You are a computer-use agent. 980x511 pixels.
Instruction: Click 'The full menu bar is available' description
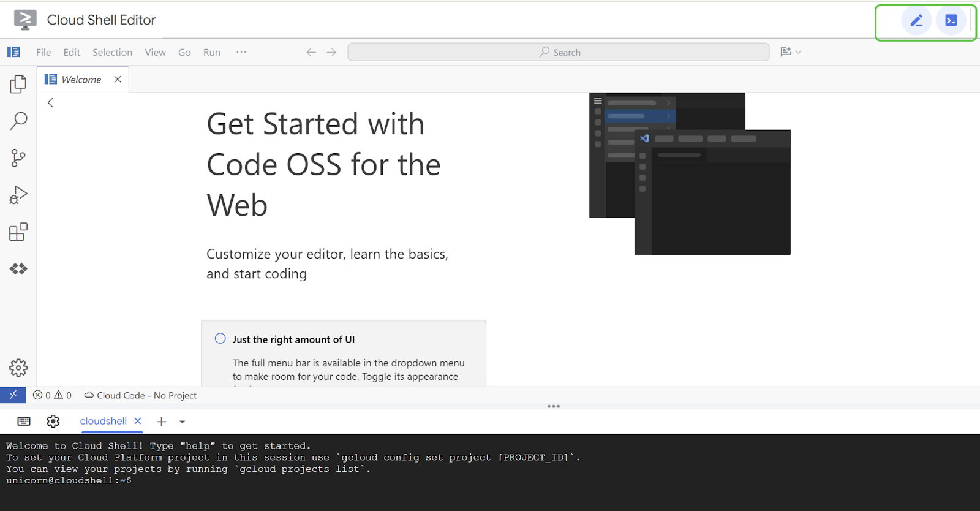[349, 370]
